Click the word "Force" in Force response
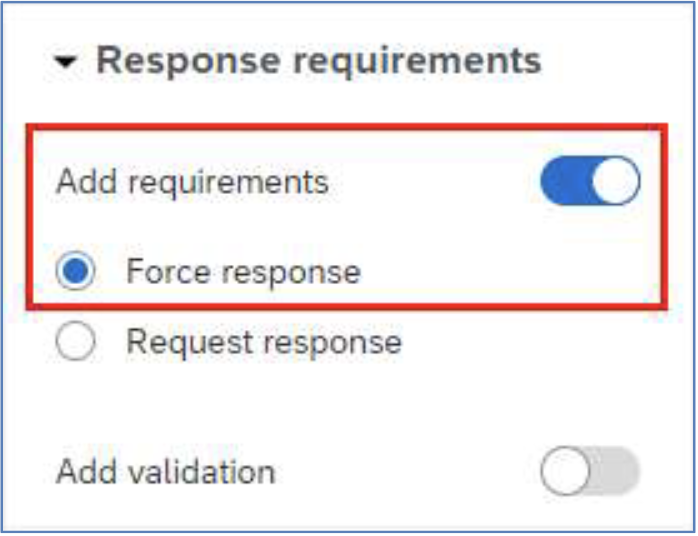This screenshot has width=698, height=536. pyautogui.click(x=168, y=271)
